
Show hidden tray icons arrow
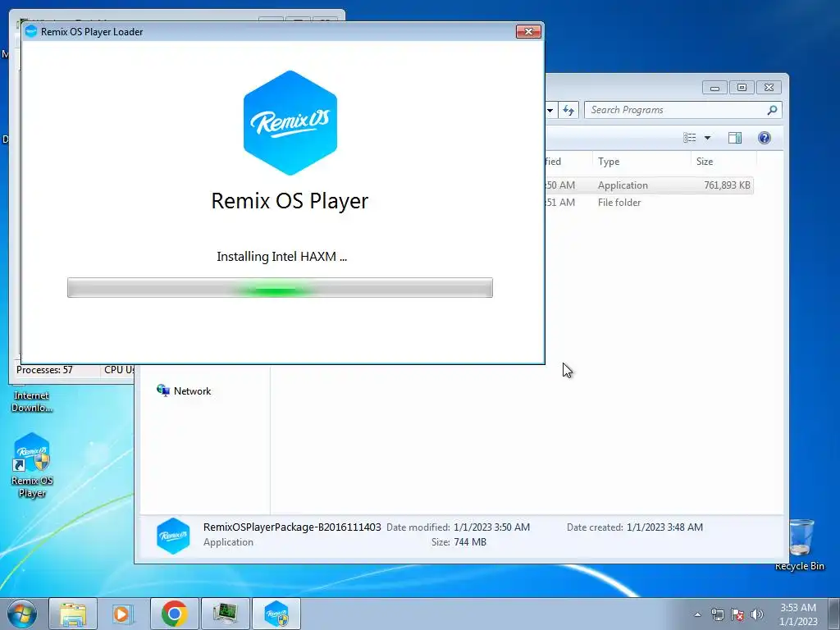pyautogui.click(x=697, y=614)
